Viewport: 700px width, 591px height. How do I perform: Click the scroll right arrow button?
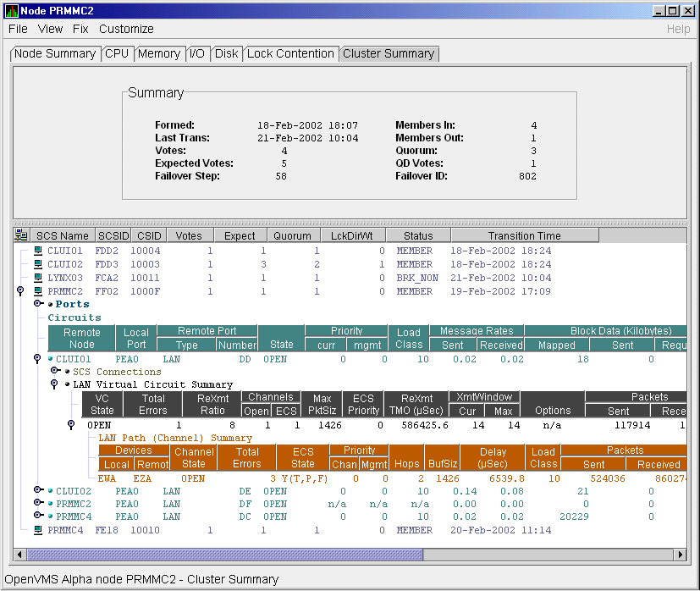pyautogui.click(x=680, y=555)
